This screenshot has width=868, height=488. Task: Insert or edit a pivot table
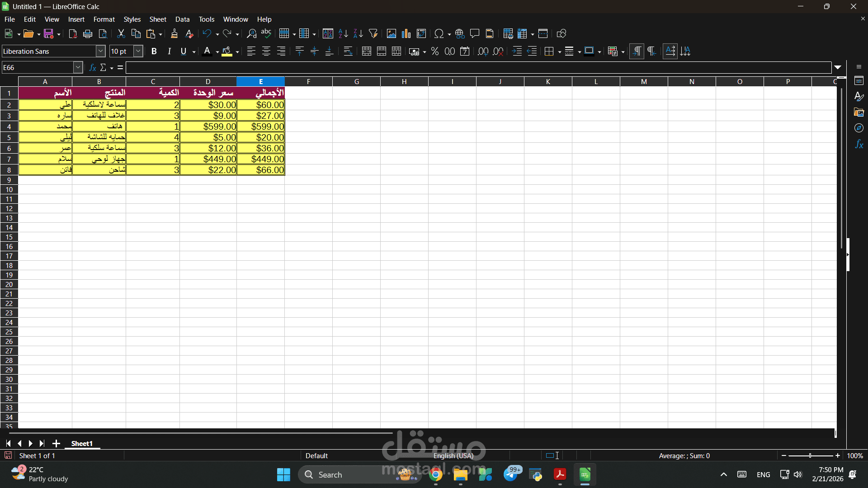tap(421, 33)
